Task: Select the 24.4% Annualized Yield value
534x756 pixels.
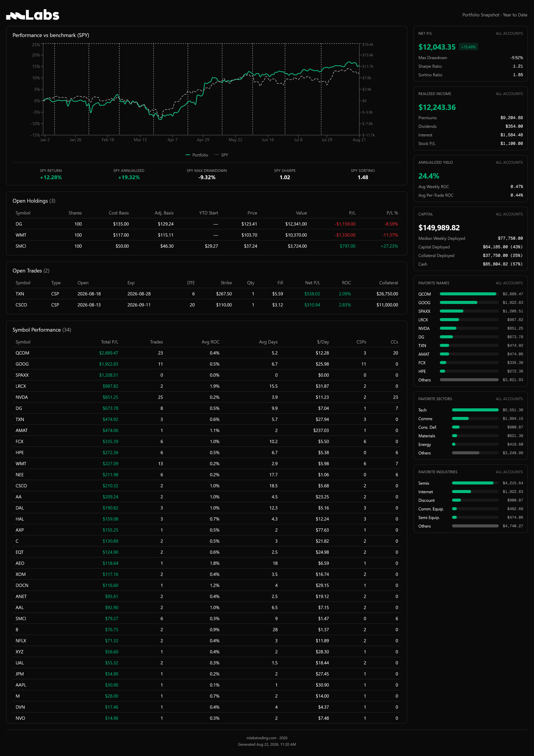Action: [429, 176]
